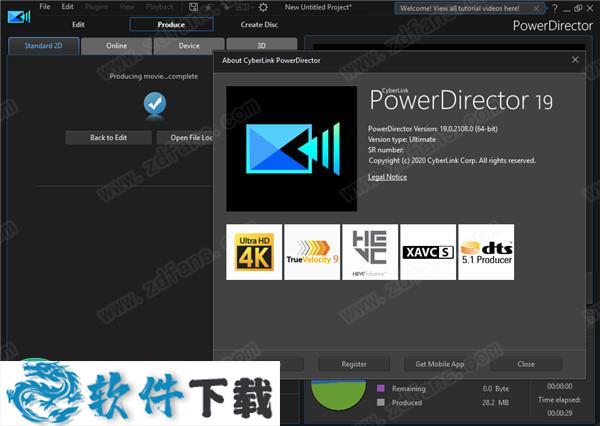The image size is (600, 426).
Task: Click the 'Time elapsed:' label
Action: point(559,400)
